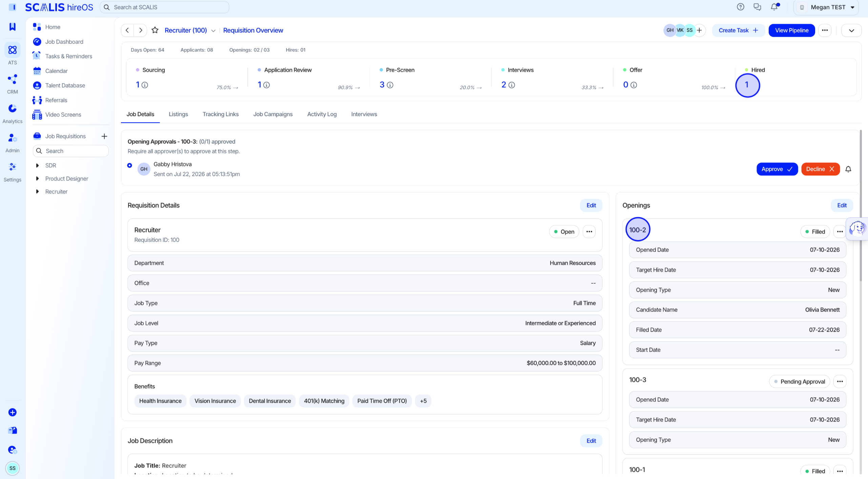Edit the Job Description section
868x479 pixels.
point(591,441)
